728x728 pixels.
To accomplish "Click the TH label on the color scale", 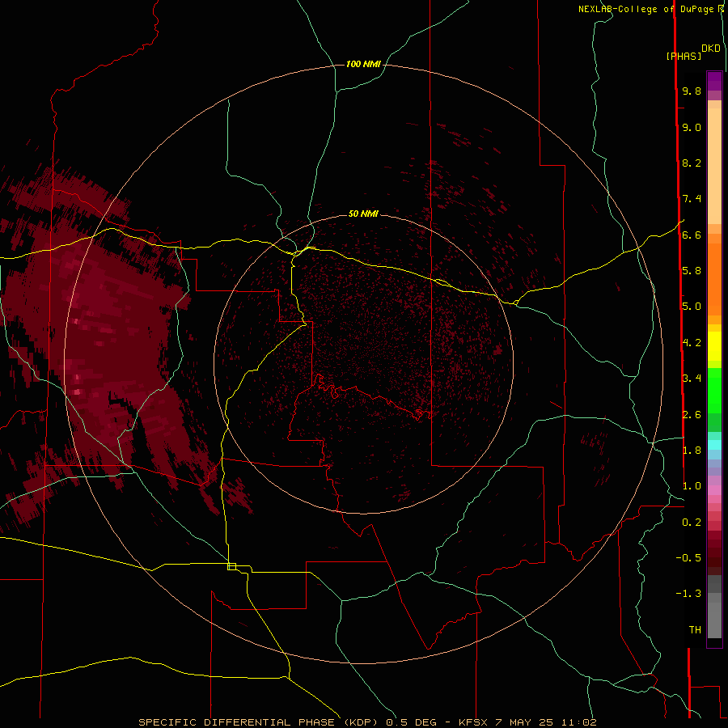I will 695,630.
